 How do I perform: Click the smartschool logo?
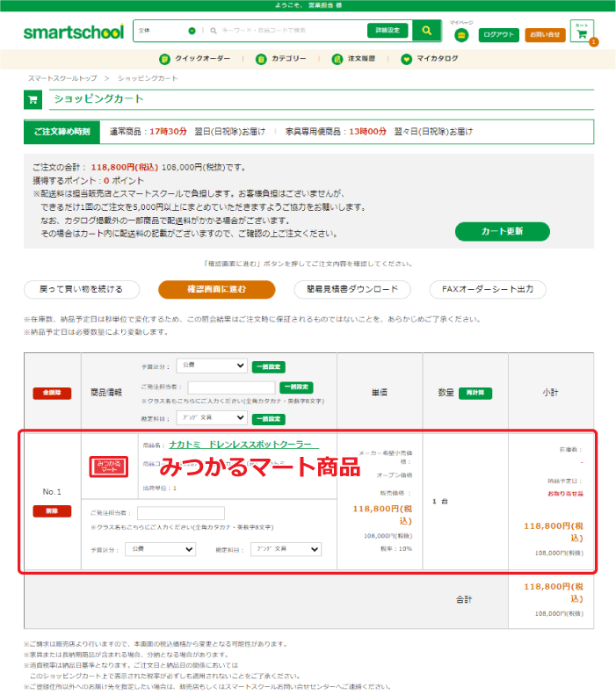pos(74,32)
